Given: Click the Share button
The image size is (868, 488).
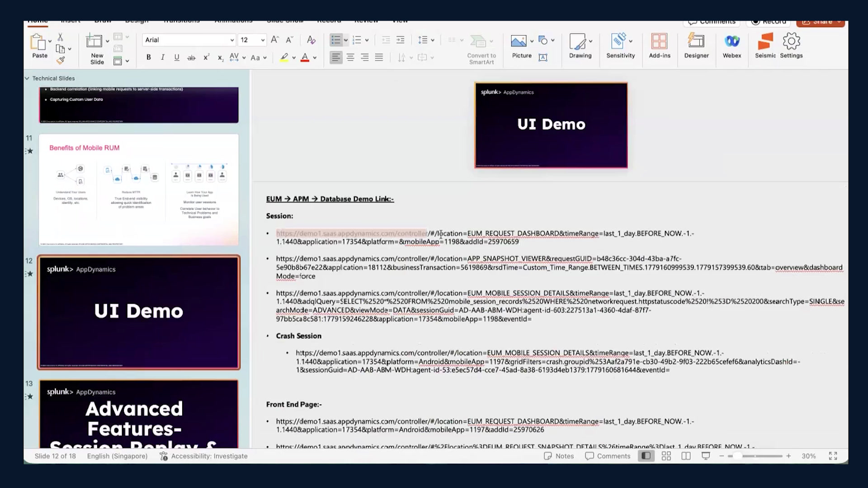Looking at the screenshot, I should coord(821,23).
